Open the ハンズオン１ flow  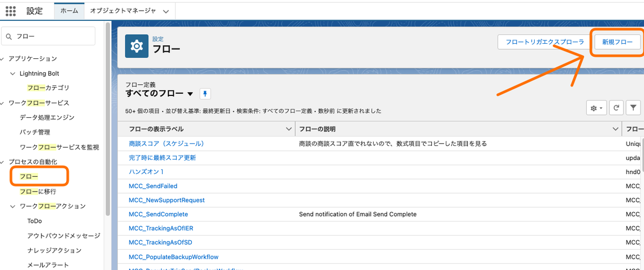point(146,172)
